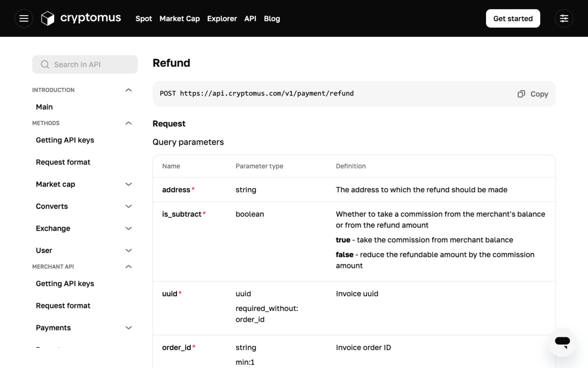Click the search magnifier icon

coord(45,64)
